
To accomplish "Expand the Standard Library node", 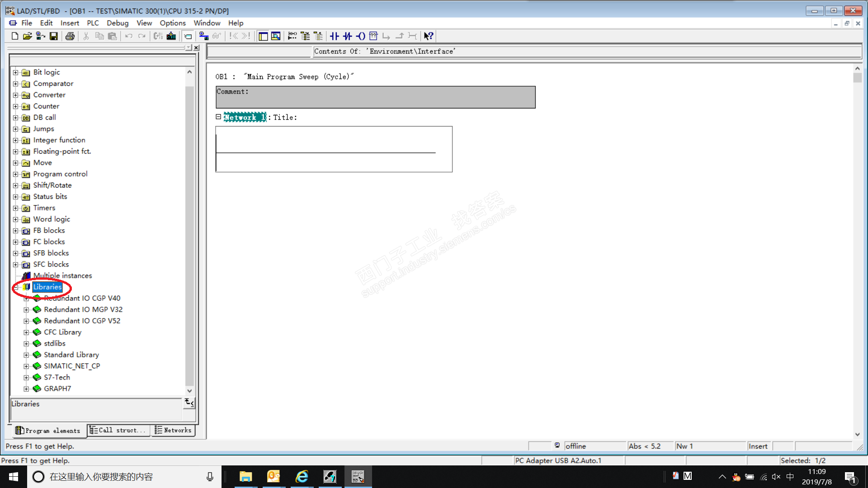I will [x=26, y=355].
